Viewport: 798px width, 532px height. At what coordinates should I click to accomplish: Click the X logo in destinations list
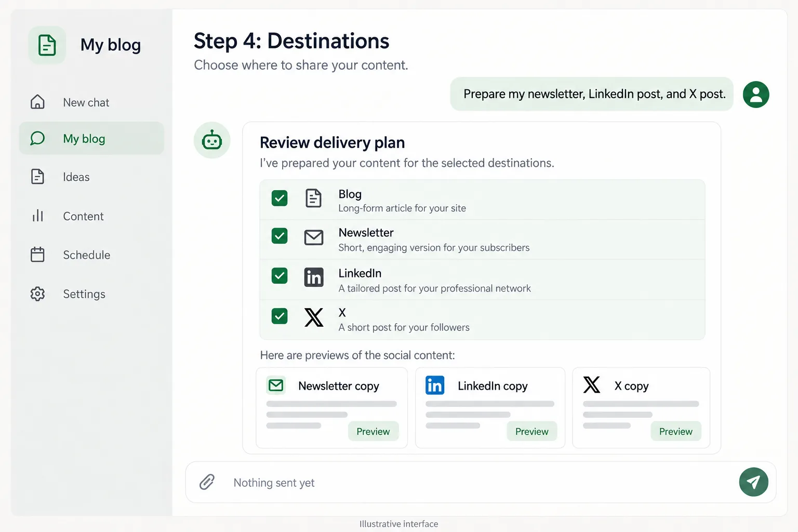314,317
